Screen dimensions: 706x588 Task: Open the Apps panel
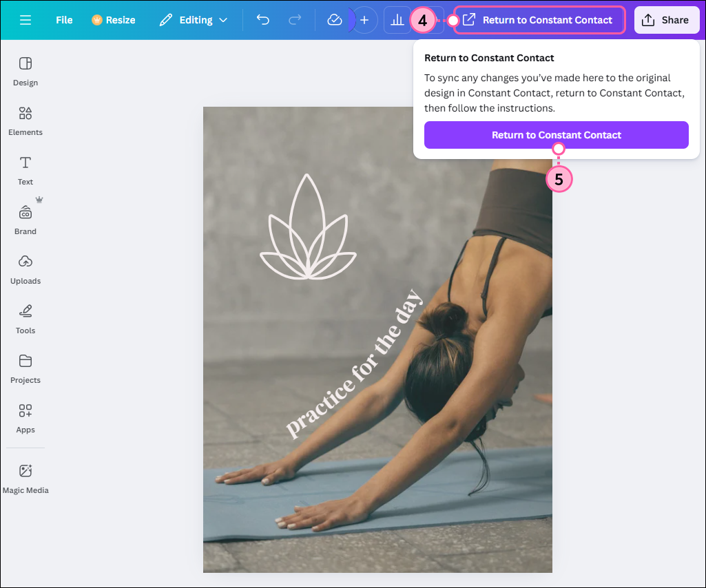25,418
